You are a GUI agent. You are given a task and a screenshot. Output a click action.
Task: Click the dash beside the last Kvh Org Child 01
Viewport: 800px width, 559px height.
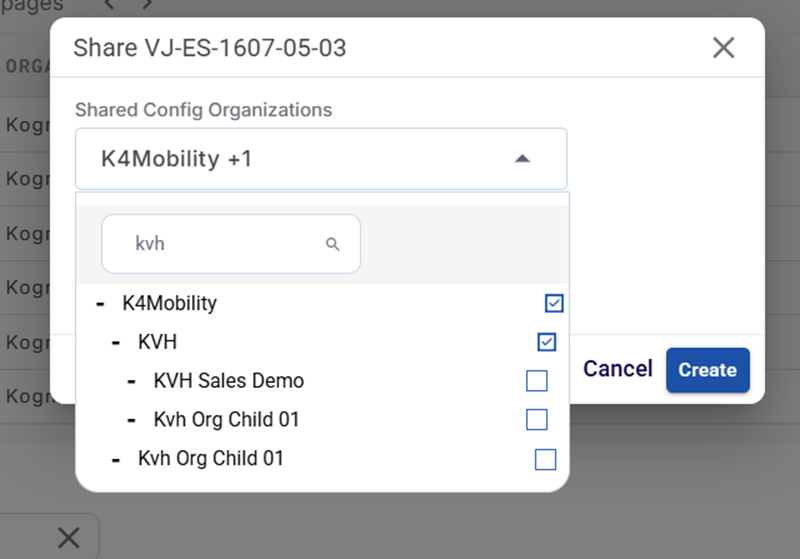tap(116, 459)
